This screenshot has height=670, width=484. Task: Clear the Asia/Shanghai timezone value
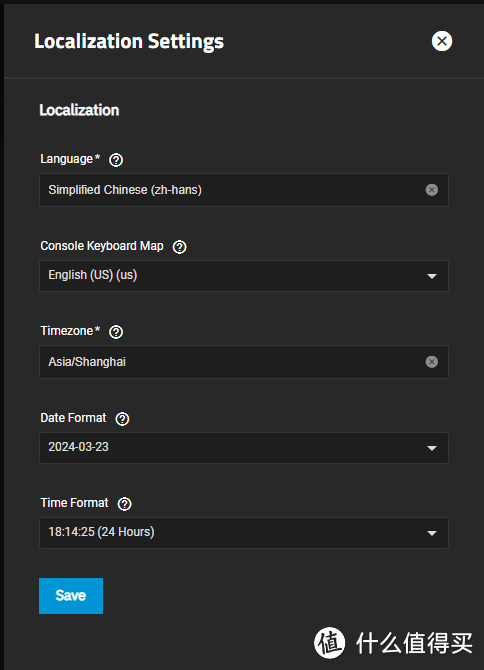click(431, 362)
